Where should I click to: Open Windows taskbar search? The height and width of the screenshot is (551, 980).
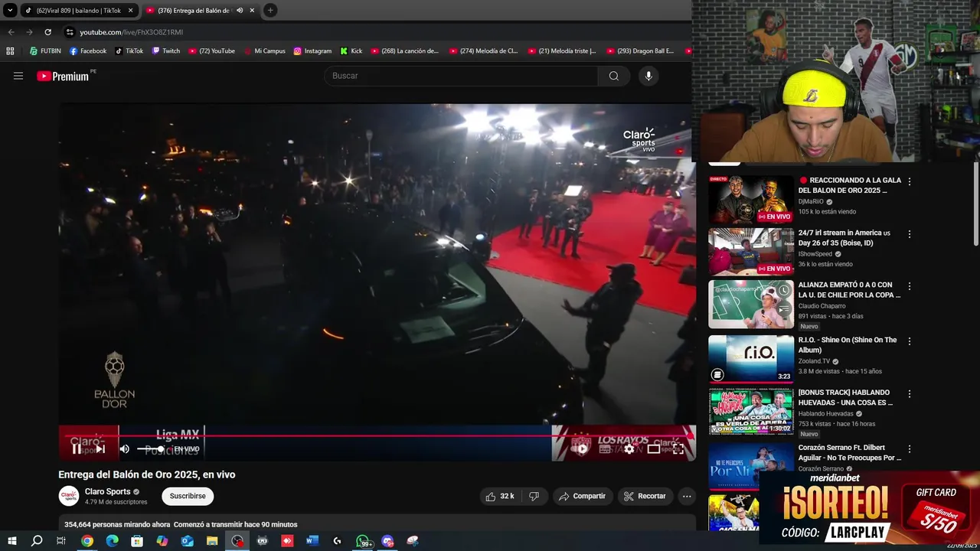click(37, 541)
